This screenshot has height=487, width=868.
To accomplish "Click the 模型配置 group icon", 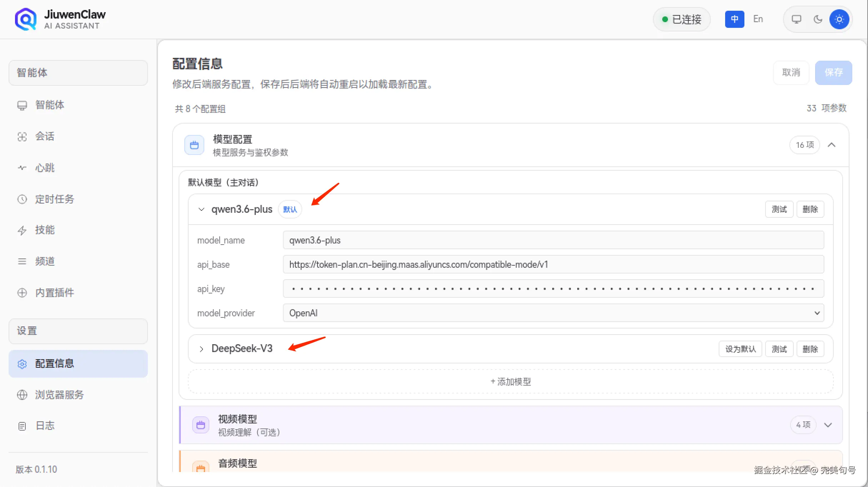I will [x=194, y=145].
